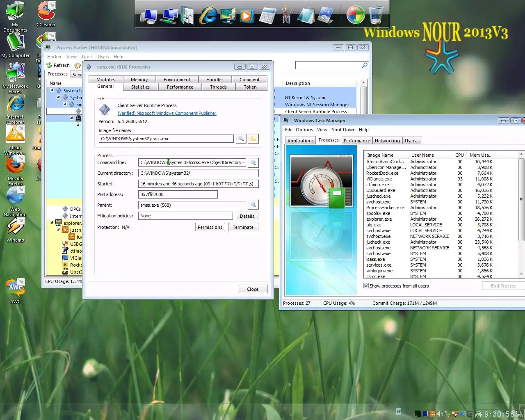Open Shut Down menu in Task Manager
The width and height of the screenshot is (525, 420).
(344, 130)
